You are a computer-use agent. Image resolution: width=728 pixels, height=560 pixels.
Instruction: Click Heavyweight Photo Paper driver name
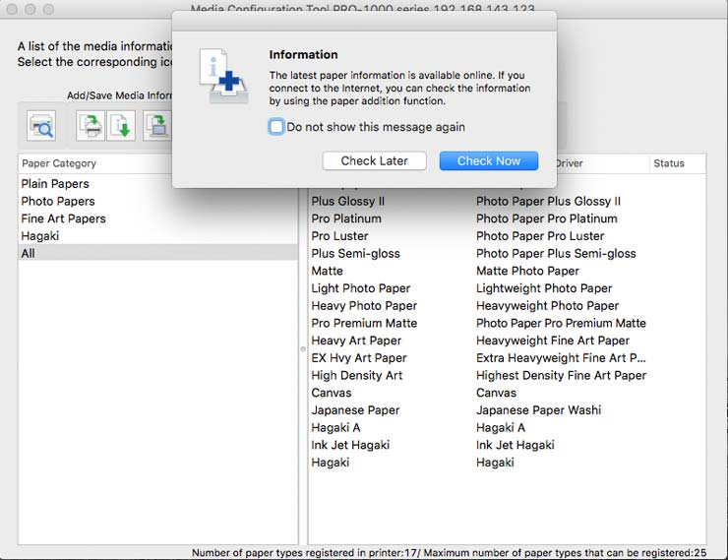547,305
